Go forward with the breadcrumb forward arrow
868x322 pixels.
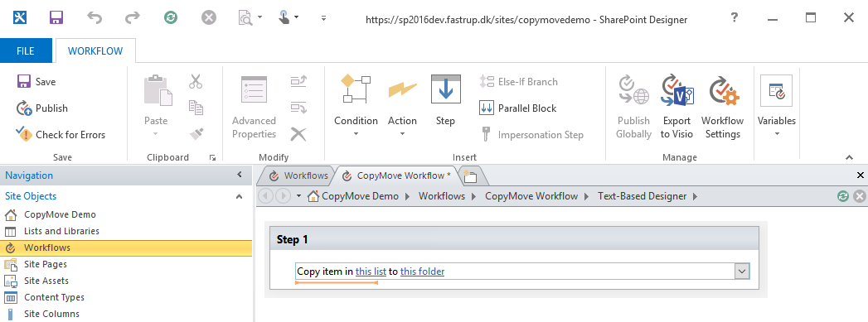click(283, 195)
